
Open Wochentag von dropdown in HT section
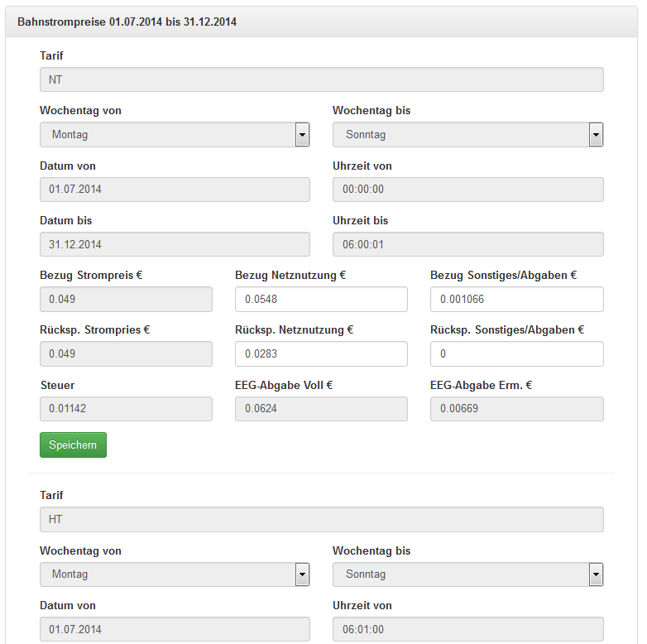(175, 574)
